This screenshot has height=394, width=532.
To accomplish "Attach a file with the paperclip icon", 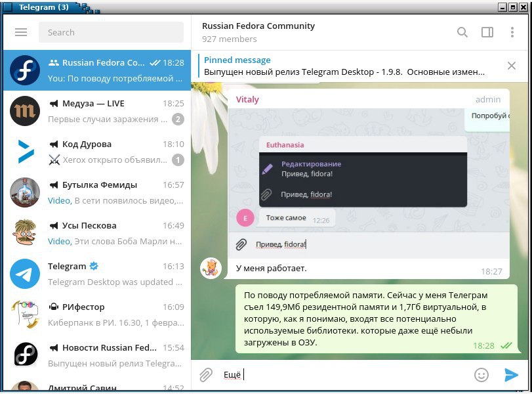I will click(x=206, y=375).
